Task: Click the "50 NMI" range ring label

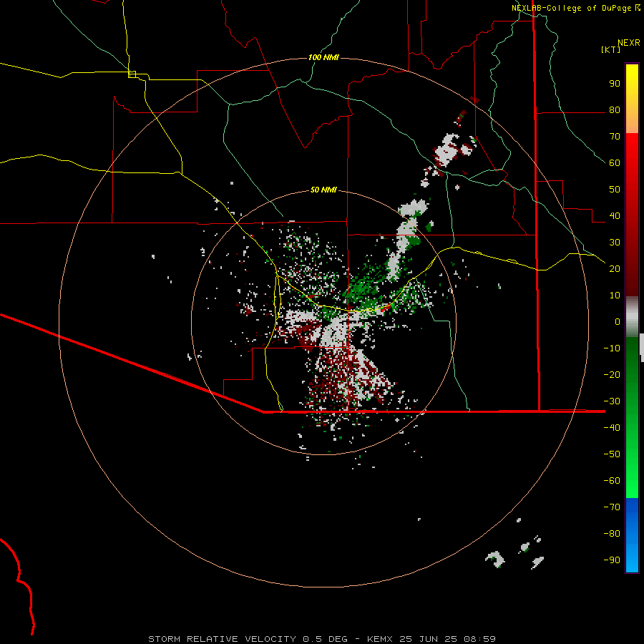Action: [323, 190]
